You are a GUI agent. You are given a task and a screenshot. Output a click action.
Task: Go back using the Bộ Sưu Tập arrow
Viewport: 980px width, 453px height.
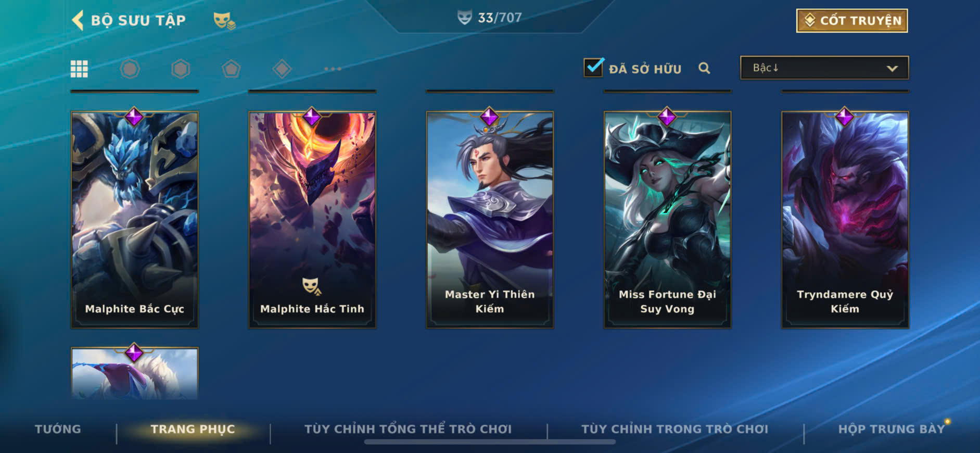[x=78, y=20]
